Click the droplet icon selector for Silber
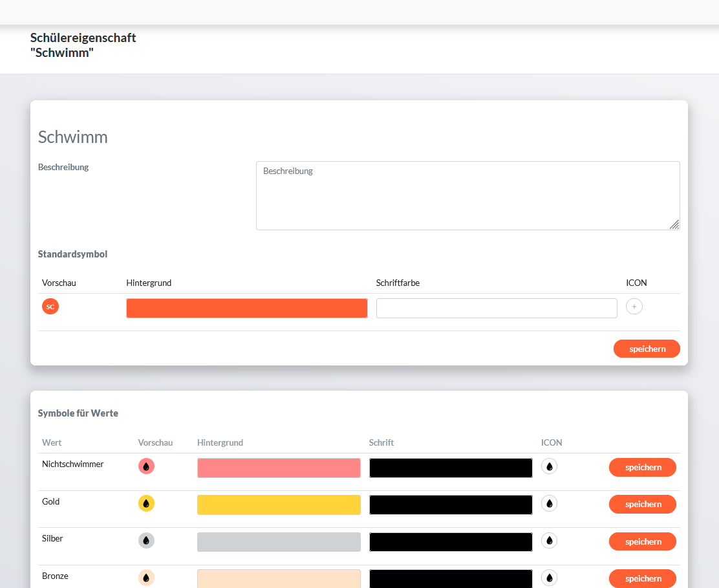This screenshot has height=588, width=719. (549, 540)
